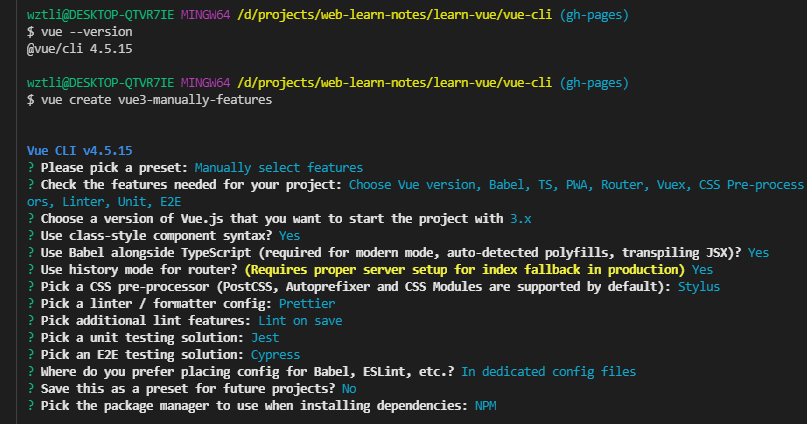The width and height of the screenshot is (807, 424).
Task: Click the 'Jest' unit testing answer
Action: [265, 338]
